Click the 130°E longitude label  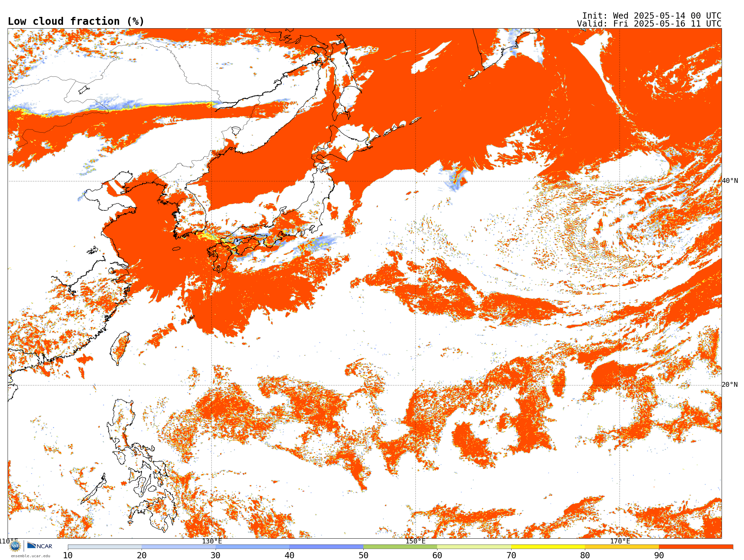[x=212, y=541]
